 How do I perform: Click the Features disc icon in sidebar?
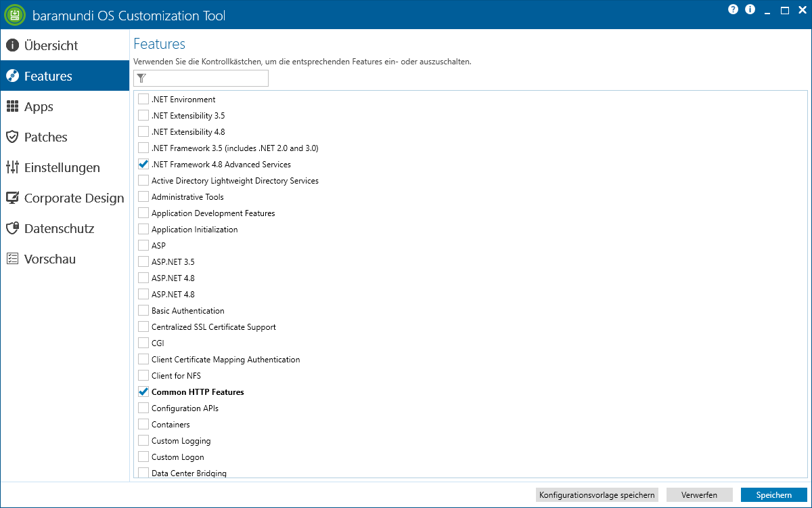pos(12,76)
